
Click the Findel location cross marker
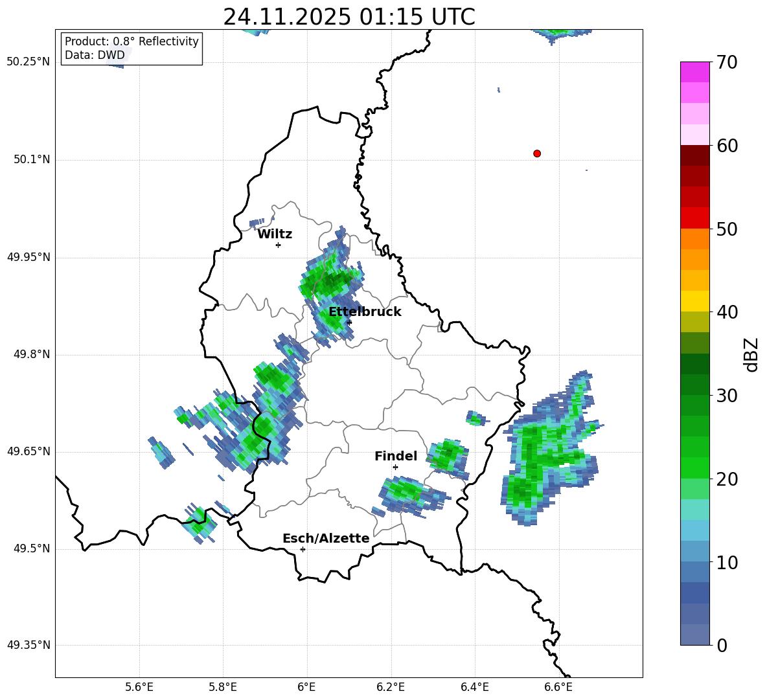click(395, 467)
